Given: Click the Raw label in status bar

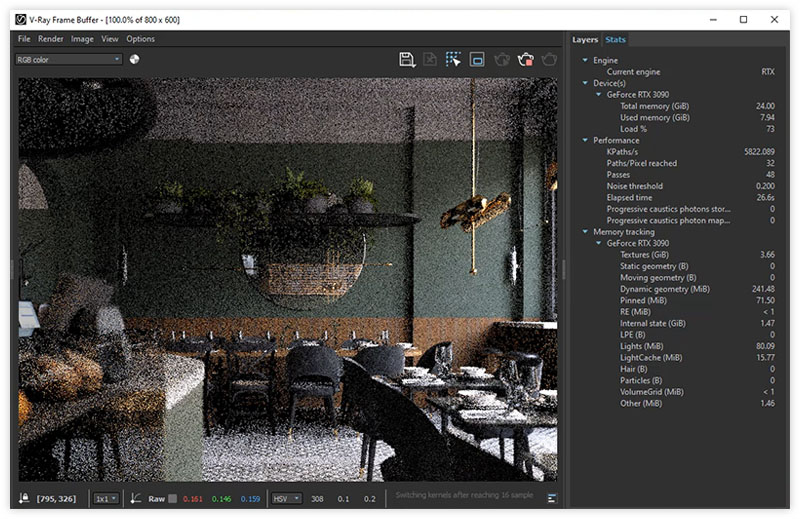Looking at the screenshot, I should coord(157,499).
